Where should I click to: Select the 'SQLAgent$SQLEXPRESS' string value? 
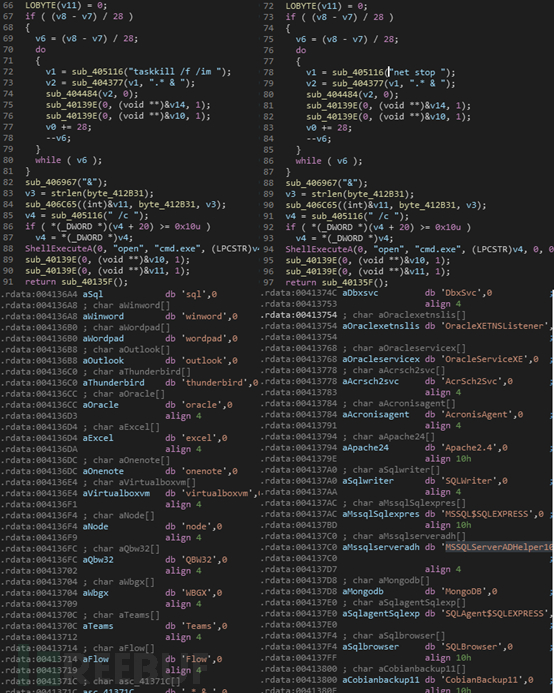tap(494, 613)
